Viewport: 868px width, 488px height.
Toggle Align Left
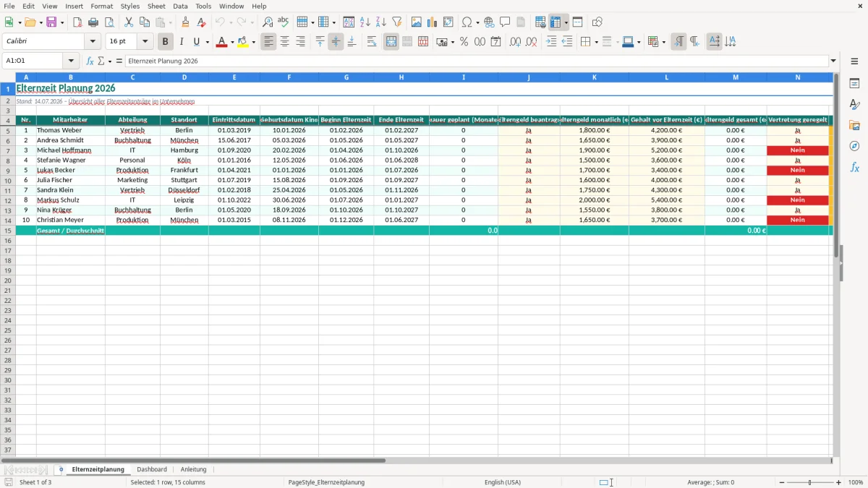[269, 42]
